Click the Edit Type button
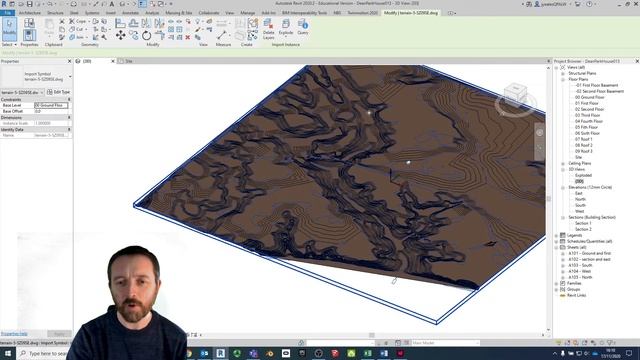640x360 pixels. click(x=59, y=92)
